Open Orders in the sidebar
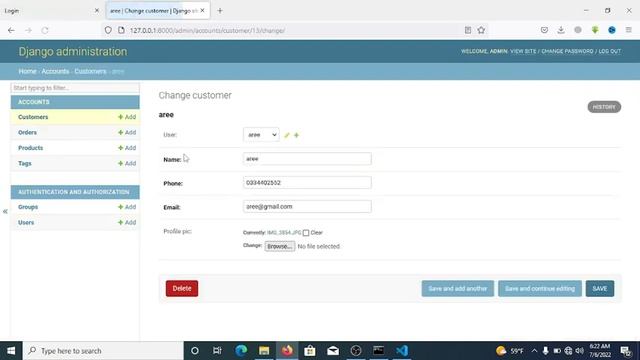640x360 pixels. point(27,133)
